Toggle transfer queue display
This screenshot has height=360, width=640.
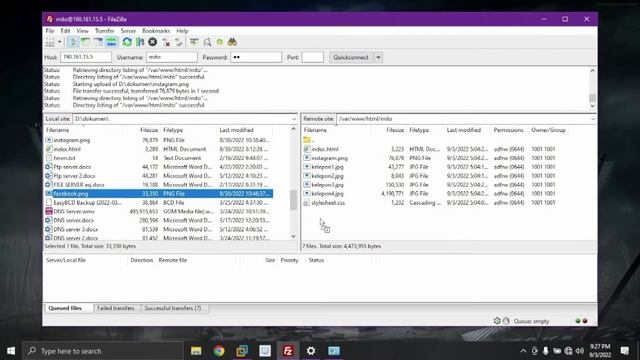click(111, 42)
